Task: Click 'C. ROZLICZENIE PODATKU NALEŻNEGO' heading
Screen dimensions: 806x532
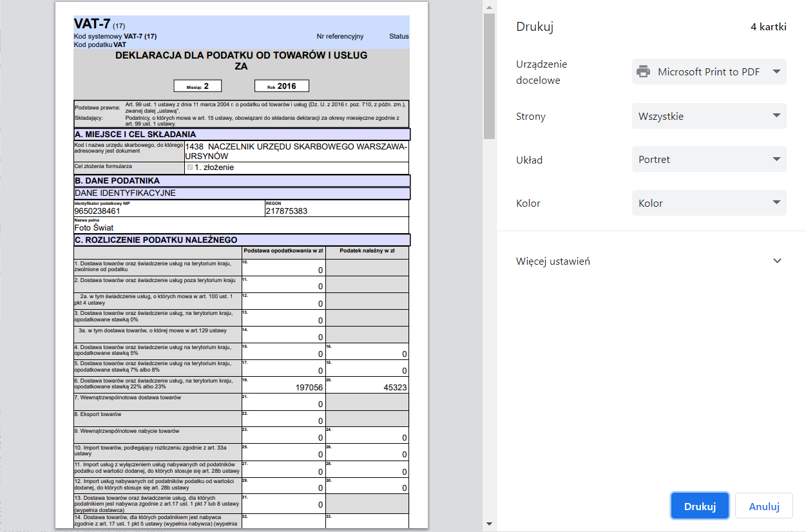Action: [156, 240]
